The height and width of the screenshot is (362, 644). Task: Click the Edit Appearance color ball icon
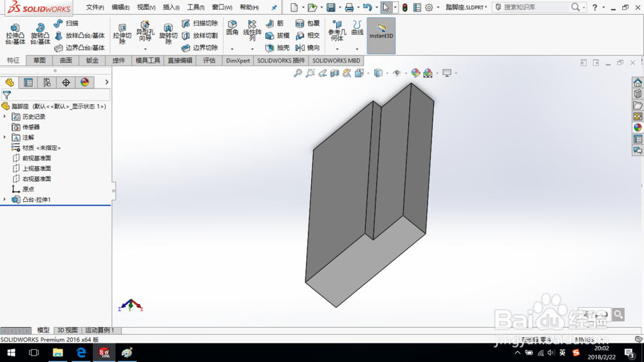tap(415, 73)
